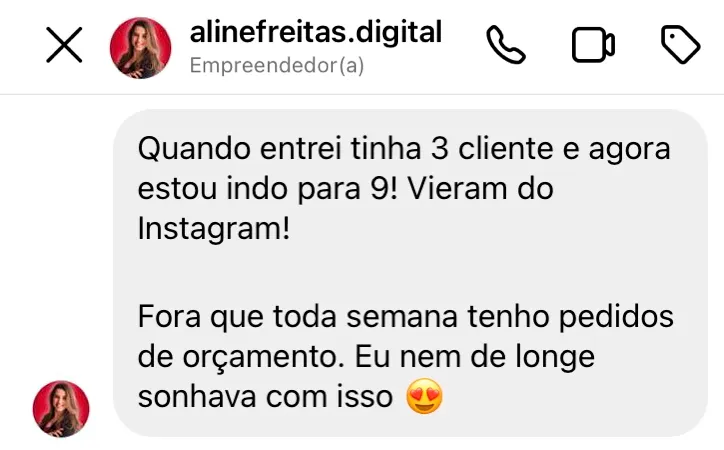Tap the heart-eyes emoji in the message
724x450 pixels.
(424, 396)
